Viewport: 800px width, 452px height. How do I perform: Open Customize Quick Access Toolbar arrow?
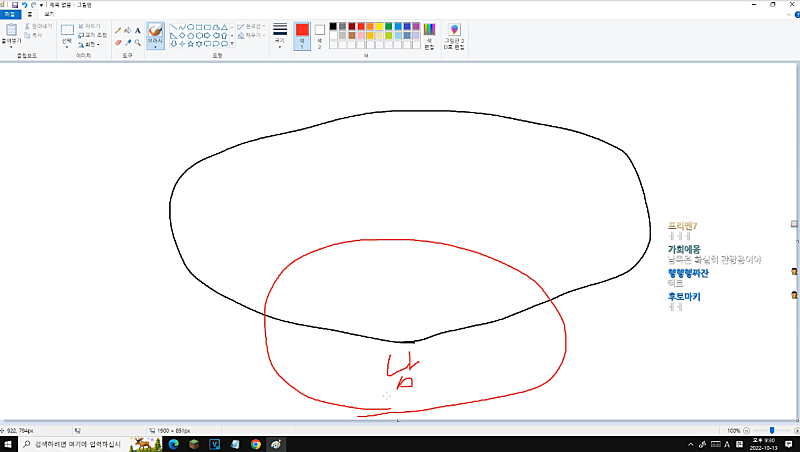(x=41, y=5)
